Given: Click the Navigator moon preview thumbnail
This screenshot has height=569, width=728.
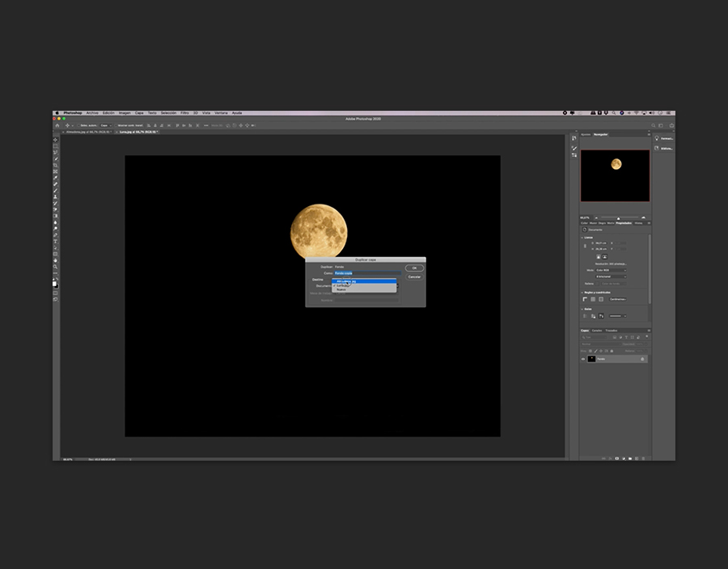Looking at the screenshot, I should click(x=616, y=175).
